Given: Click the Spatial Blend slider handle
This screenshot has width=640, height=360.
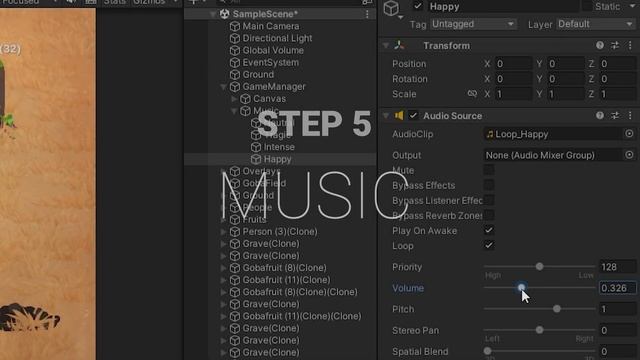Looking at the screenshot, I should tap(488, 351).
